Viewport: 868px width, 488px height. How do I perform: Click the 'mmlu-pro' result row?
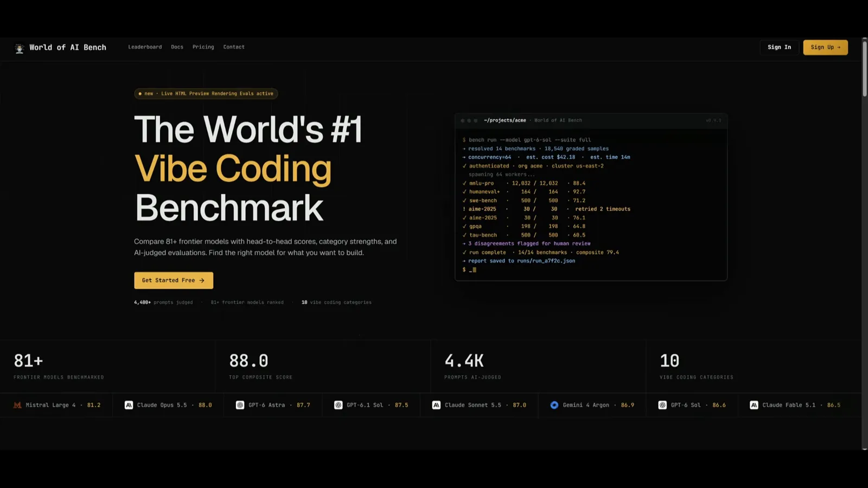pos(524,183)
